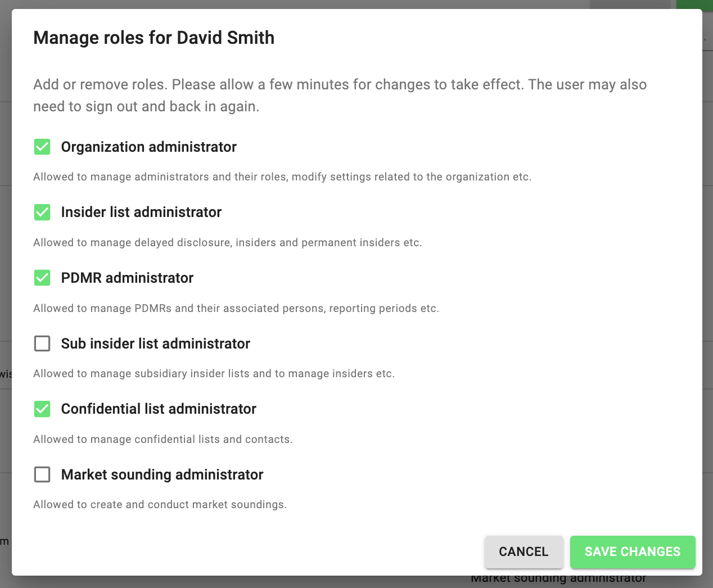Click the Manage roles for David Smith heading
The image size is (713, 588).
pos(154,38)
